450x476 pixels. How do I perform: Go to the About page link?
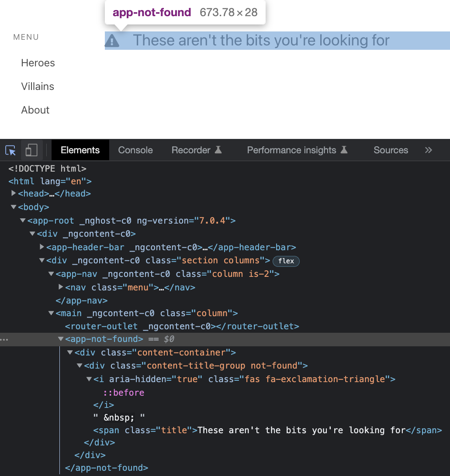coord(35,110)
